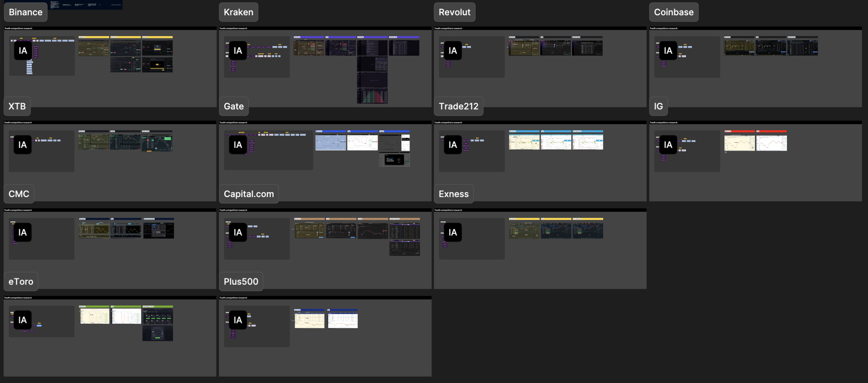Click the IA icon in the IG frame
The width and height of the screenshot is (868, 383).
pyautogui.click(x=668, y=145)
